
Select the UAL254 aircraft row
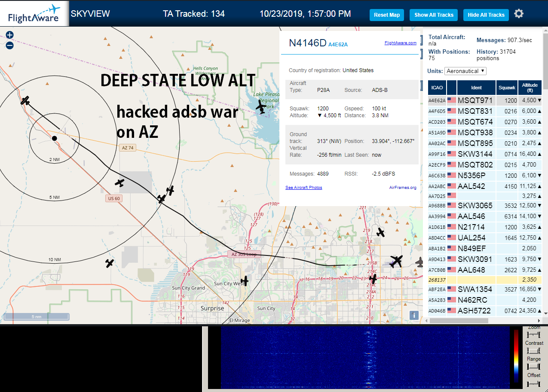(x=485, y=237)
